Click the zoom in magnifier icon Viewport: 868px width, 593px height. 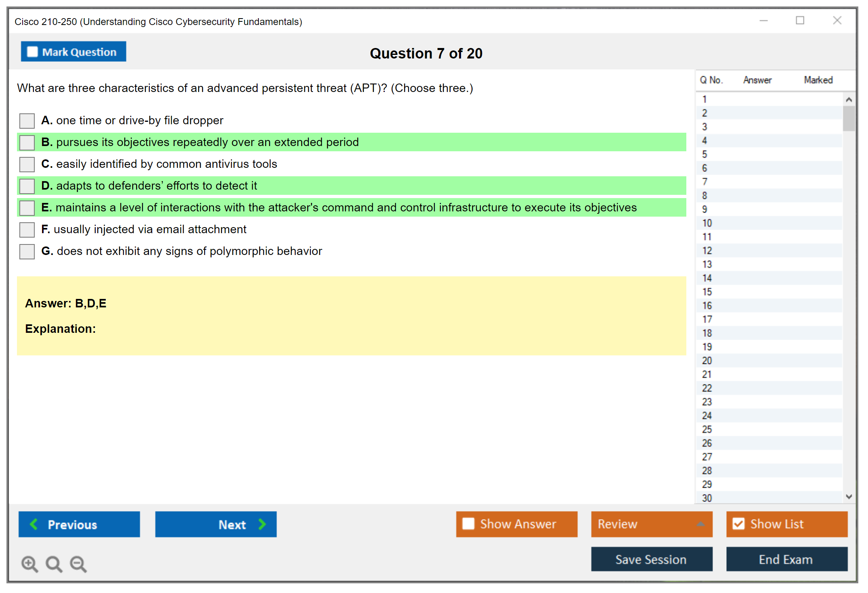tap(29, 564)
